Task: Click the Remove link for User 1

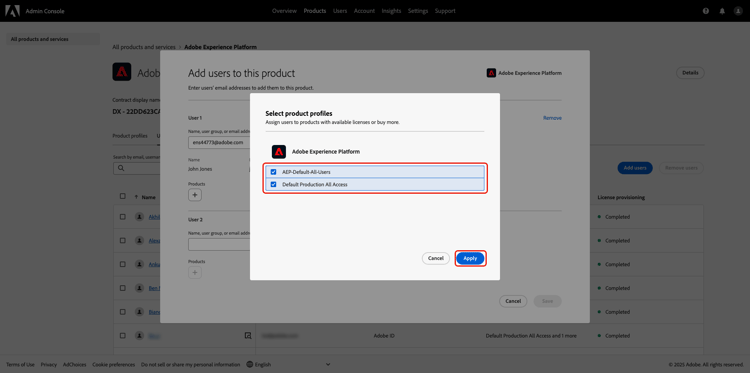Action: 552,118
